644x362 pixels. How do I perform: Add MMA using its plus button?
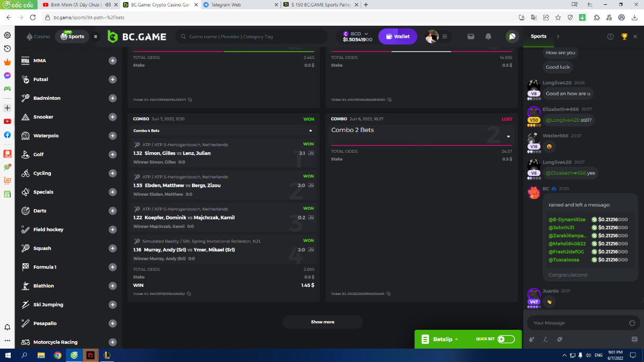click(113, 61)
